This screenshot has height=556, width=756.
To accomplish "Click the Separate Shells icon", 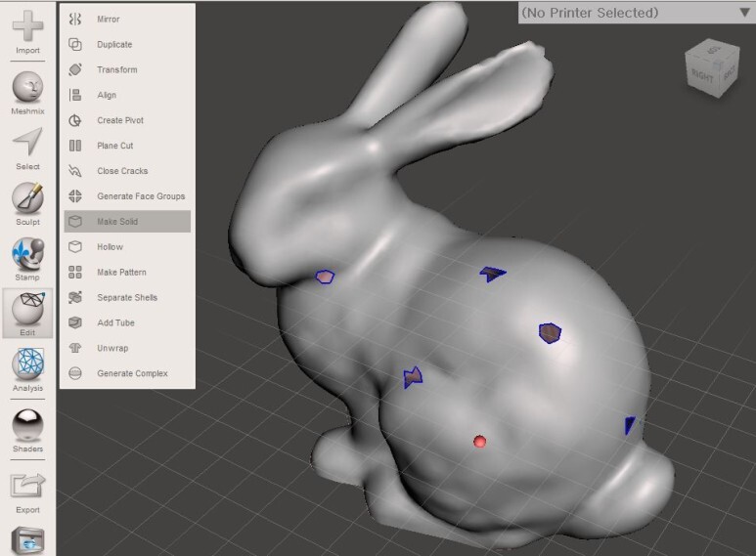I will click(x=75, y=297).
